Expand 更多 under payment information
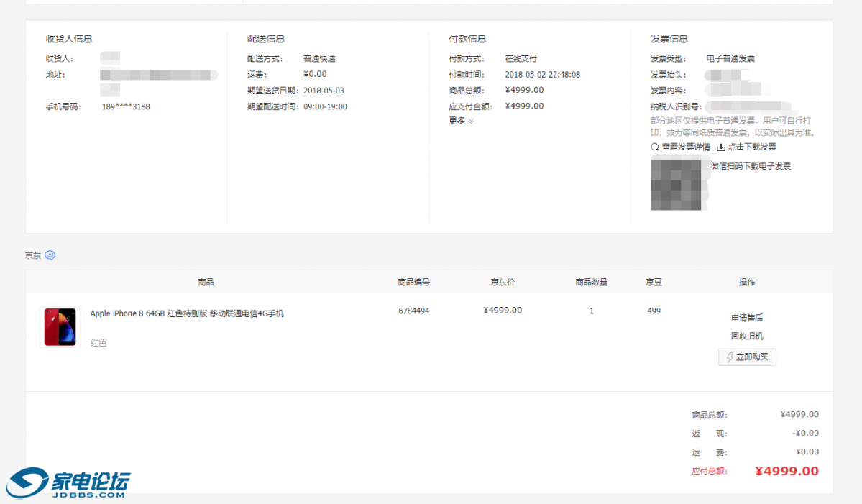The image size is (862, 504). 461,121
